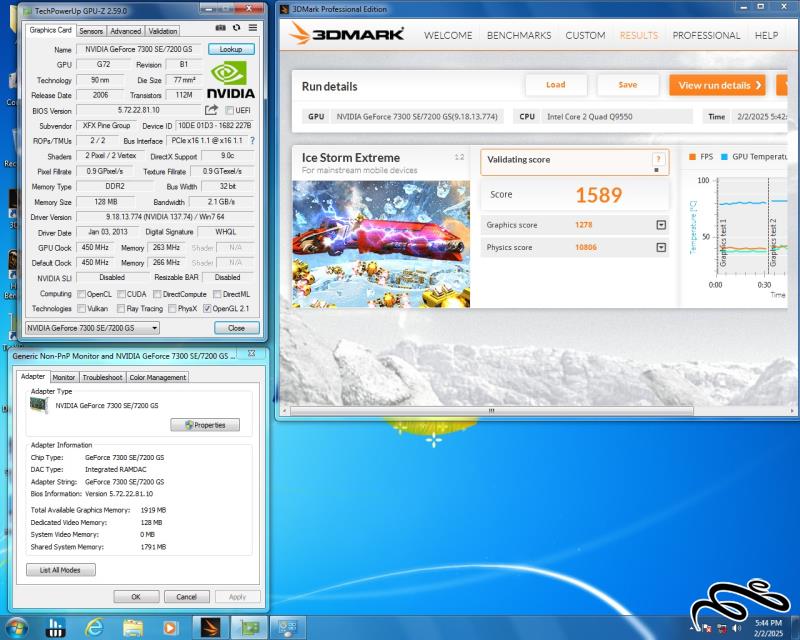
Task: Click the Lookup button in GPU-Z
Action: (x=231, y=49)
